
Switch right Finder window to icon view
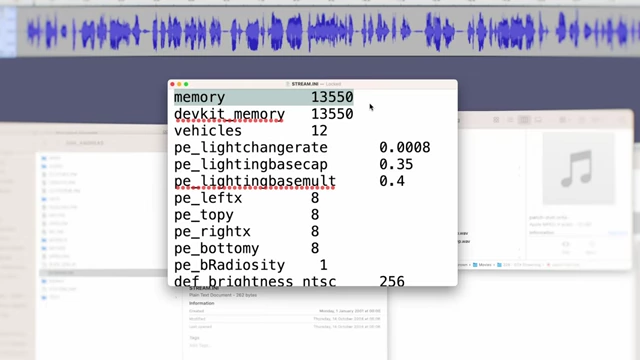496,120
